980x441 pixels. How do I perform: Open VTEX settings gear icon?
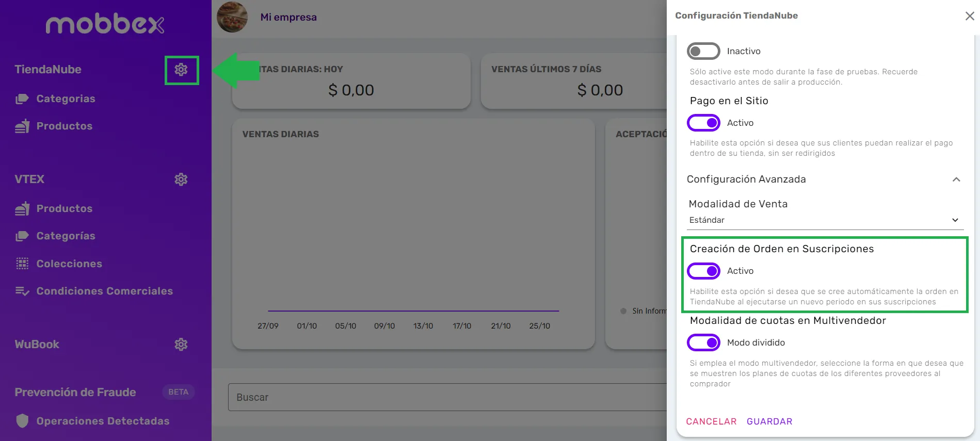(x=181, y=179)
